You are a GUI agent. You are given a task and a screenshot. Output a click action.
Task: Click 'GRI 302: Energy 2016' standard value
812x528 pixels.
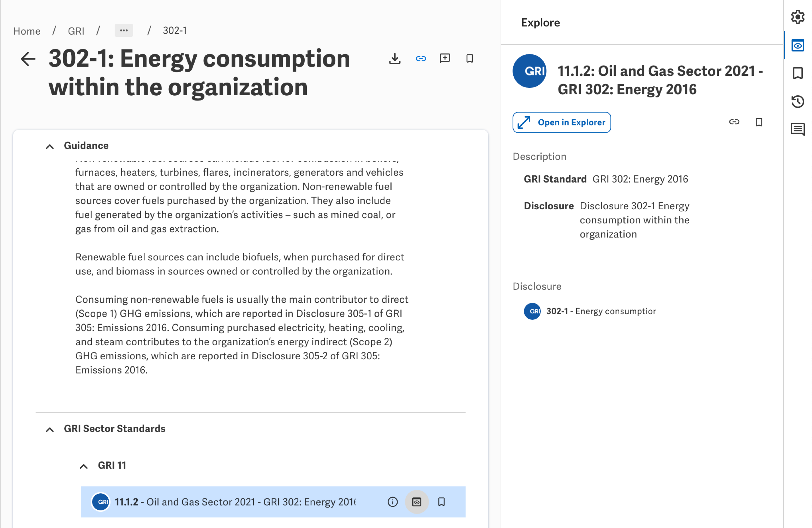click(640, 179)
